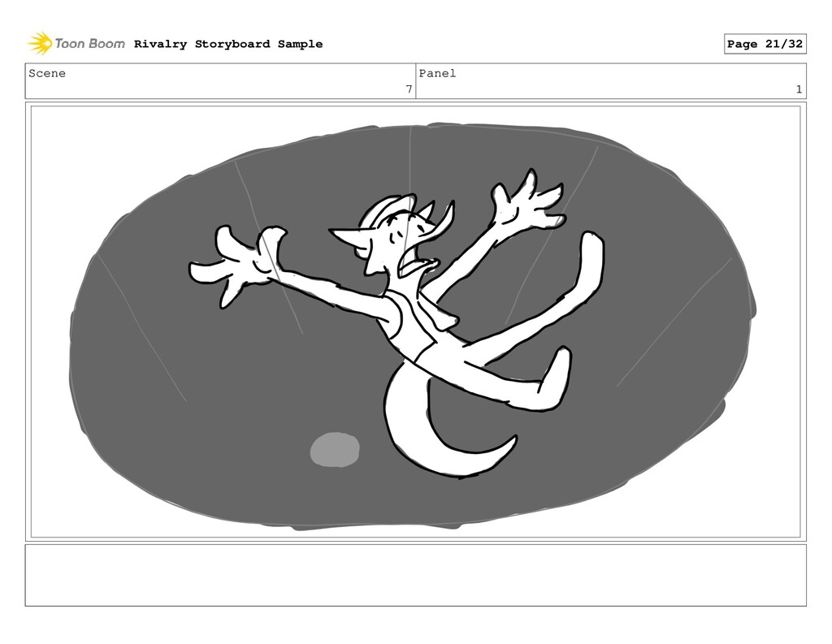
Task: Click the Toon Boom logo
Action: (x=76, y=44)
